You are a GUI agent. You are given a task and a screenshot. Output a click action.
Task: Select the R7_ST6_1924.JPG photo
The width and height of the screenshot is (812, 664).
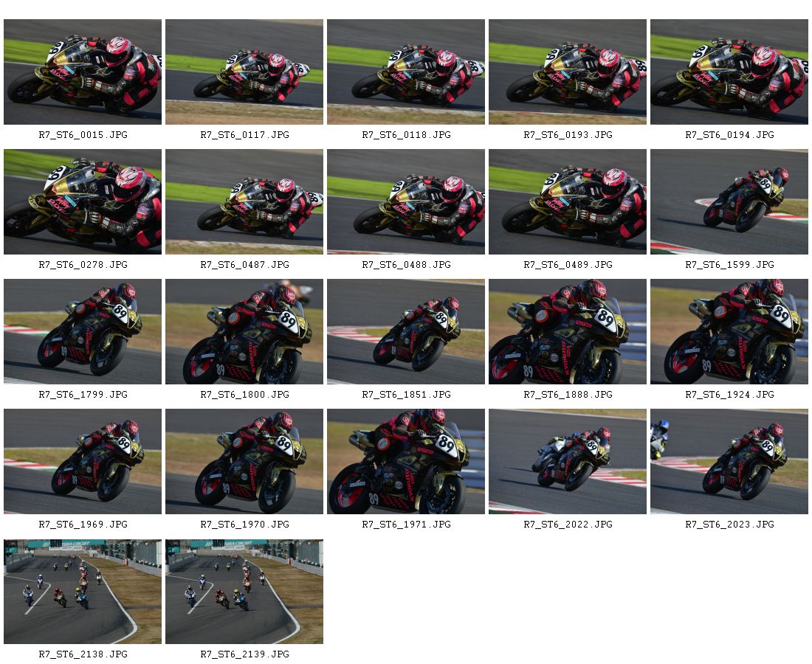click(729, 332)
